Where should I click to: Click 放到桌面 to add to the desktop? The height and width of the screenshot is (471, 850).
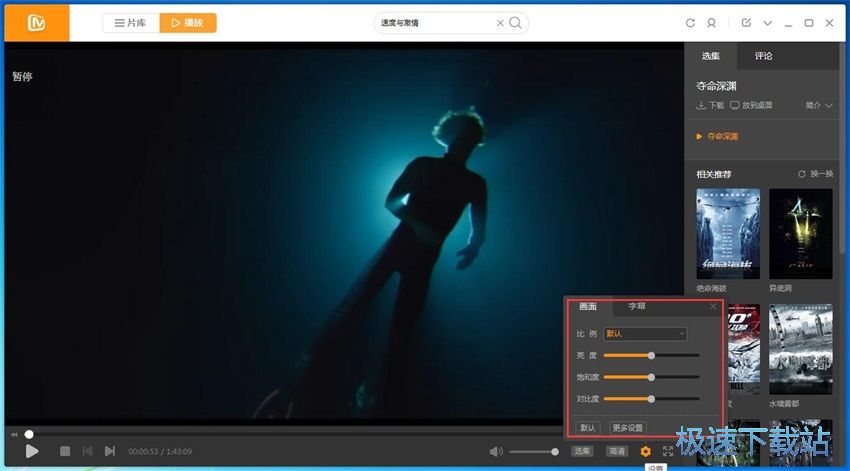click(x=751, y=105)
